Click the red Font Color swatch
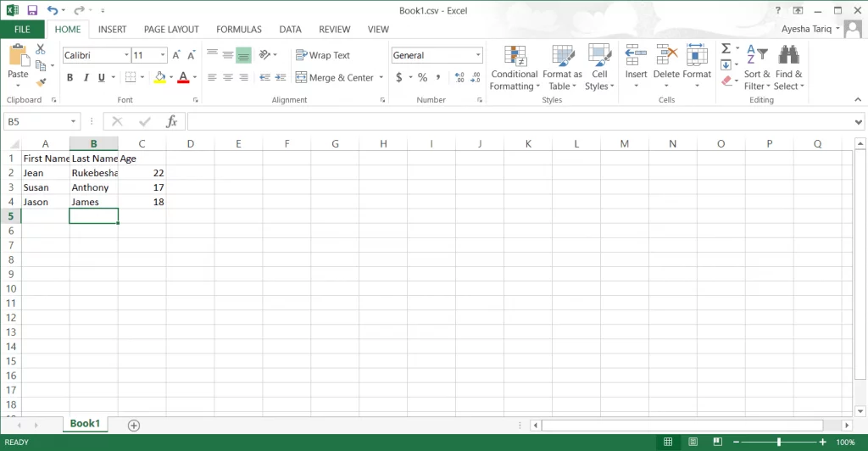 pos(183,77)
